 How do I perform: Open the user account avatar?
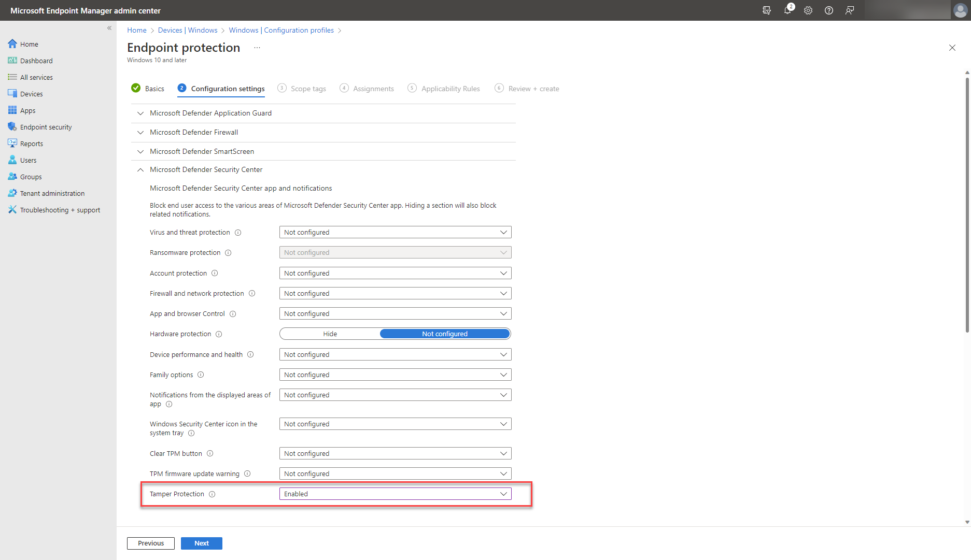[960, 10]
